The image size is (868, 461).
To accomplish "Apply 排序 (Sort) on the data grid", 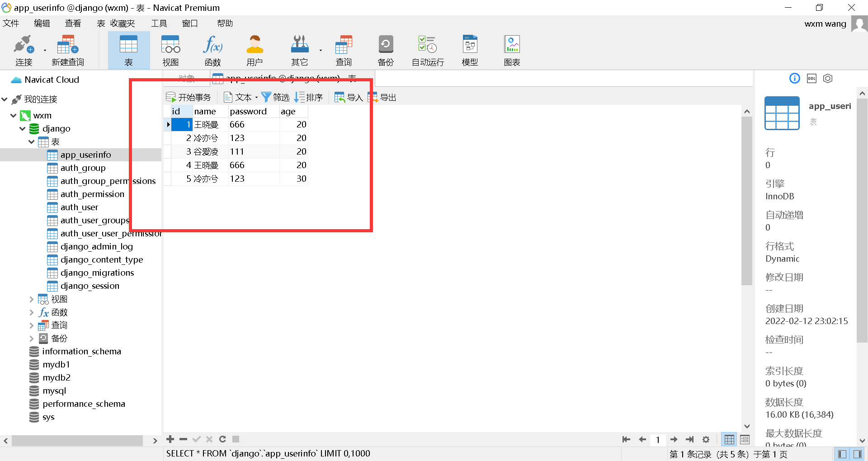I will 308,96.
